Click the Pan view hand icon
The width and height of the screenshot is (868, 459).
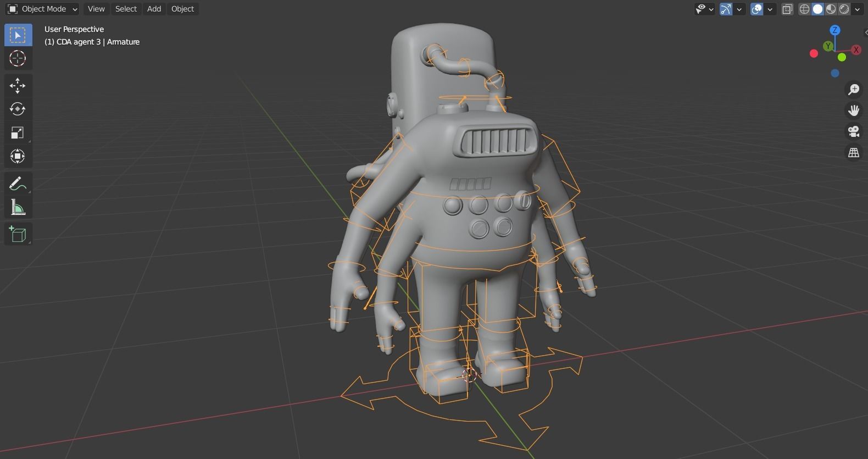pyautogui.click(x=854, y=110)
